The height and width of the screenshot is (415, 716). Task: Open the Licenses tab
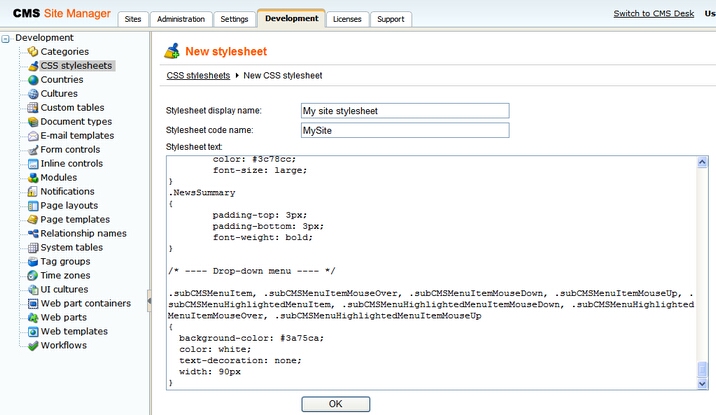[x=347, y=19]
